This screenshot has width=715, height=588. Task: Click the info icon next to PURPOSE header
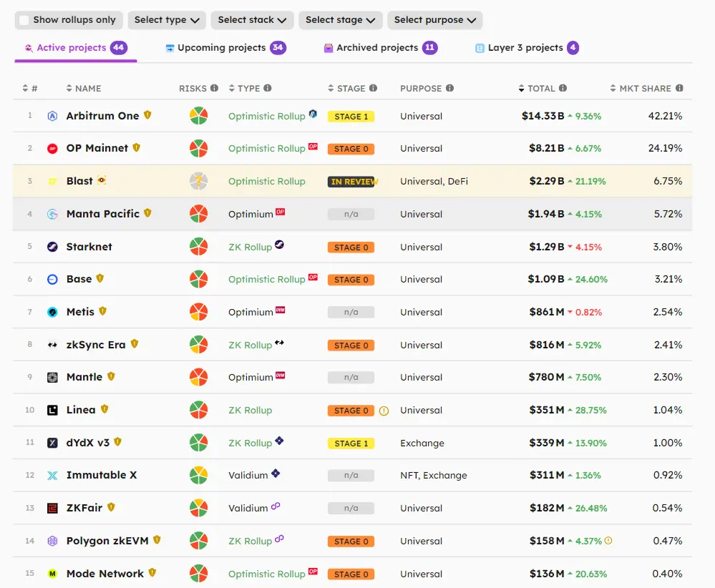coord(449,89)
